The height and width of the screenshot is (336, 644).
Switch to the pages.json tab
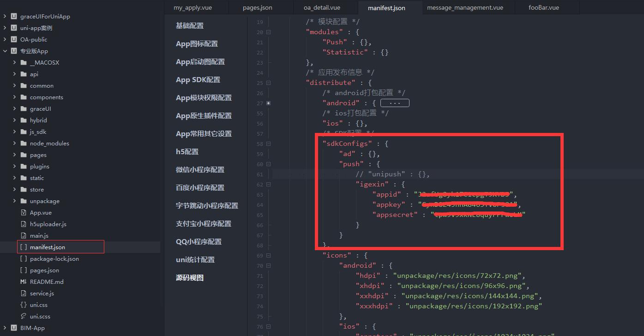coord(261,7)
